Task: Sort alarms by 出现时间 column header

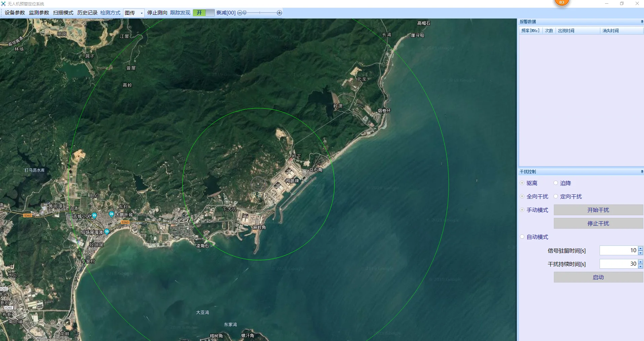Action: click(x=578, y=31)
